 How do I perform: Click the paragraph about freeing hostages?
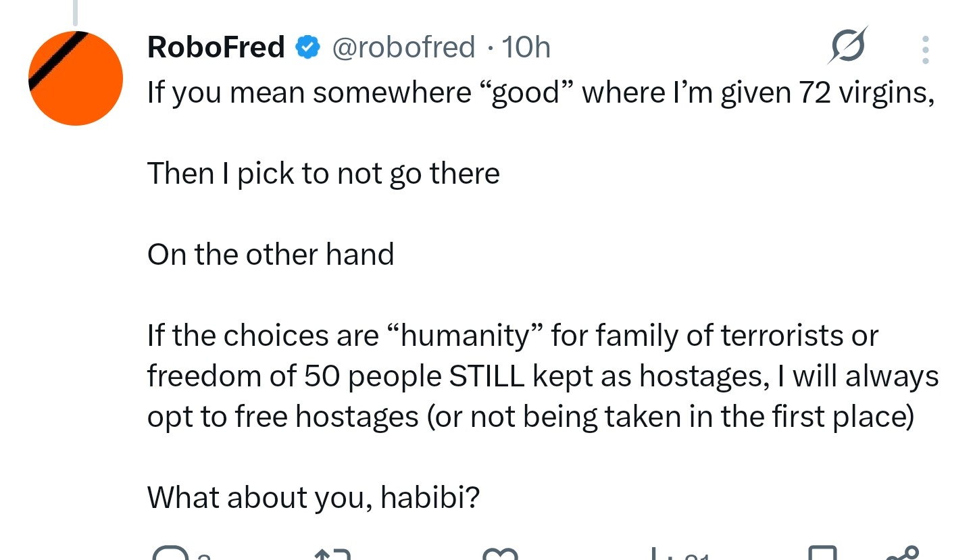543,376
